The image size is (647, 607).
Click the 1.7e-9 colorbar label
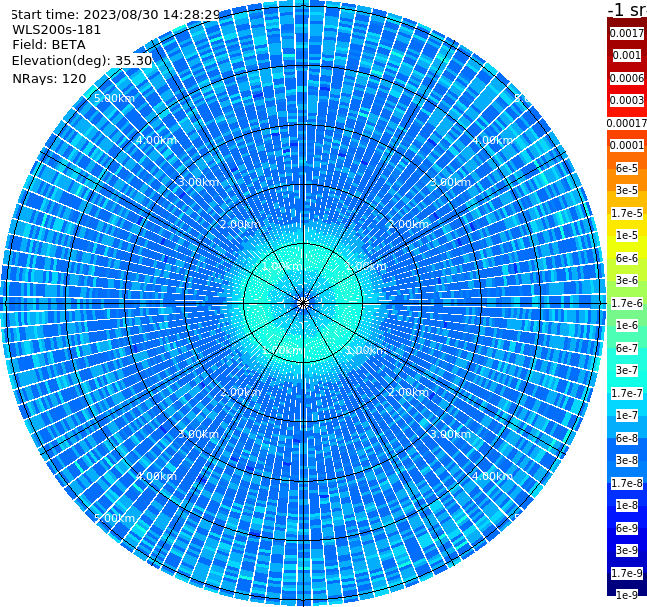point(627,573)
